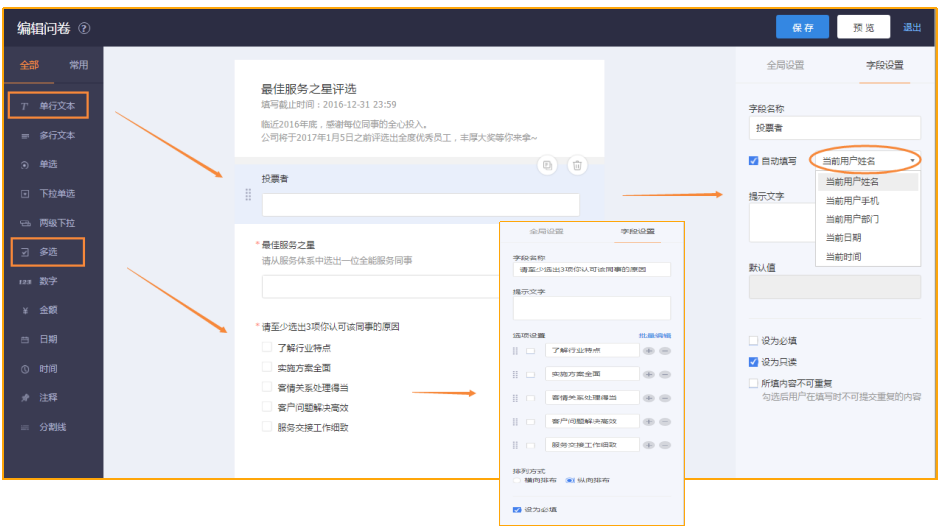This screenshot has height=530, width=941.
Task: Select the 单选 radio field icon
Action: tap(25, 164)
